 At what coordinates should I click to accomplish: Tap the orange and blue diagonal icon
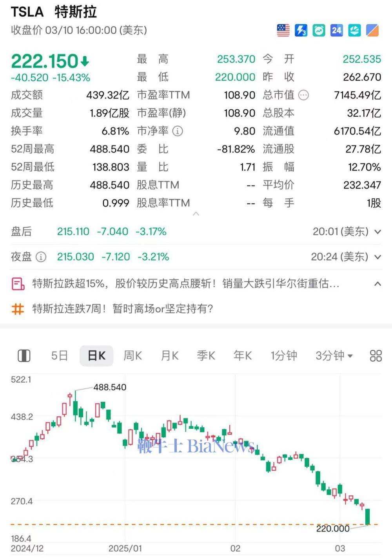point(372,31)
